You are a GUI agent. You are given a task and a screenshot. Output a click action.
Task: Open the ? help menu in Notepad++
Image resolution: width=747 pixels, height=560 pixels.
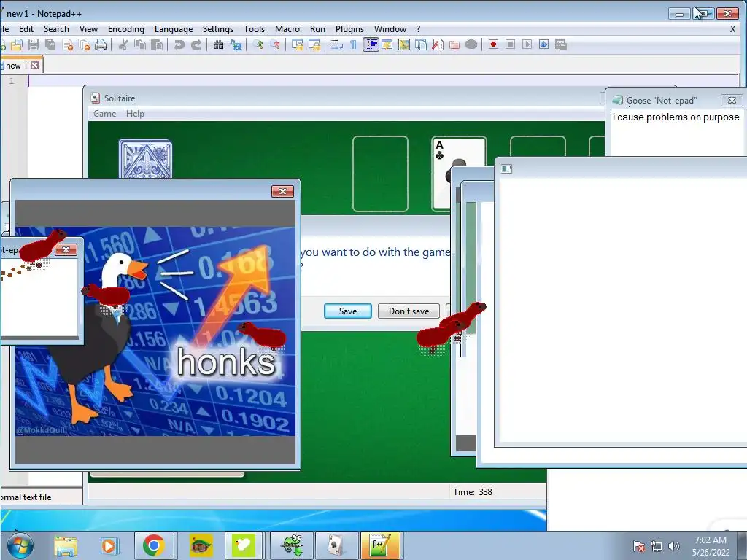tap(418, 29)
